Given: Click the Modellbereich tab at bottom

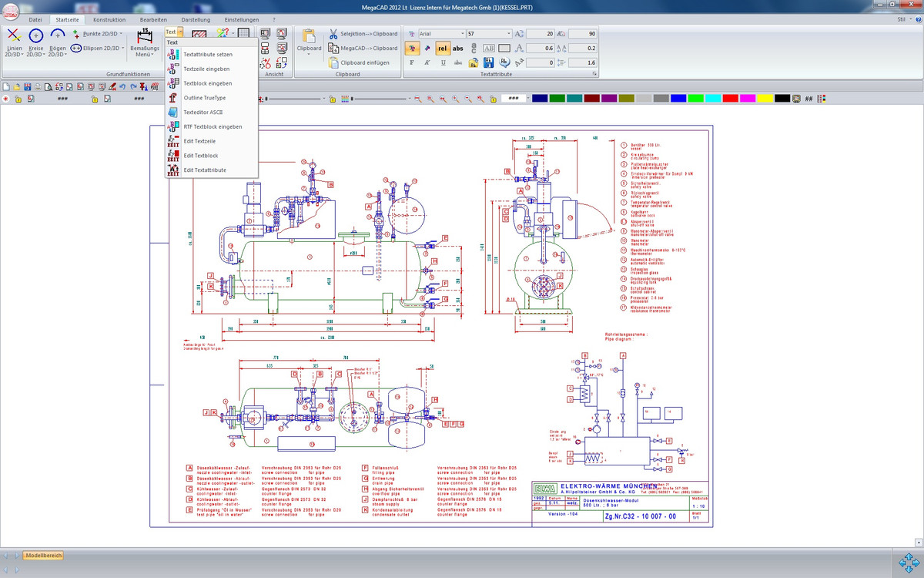Looking at the screenshot, I should coord(43,555).
